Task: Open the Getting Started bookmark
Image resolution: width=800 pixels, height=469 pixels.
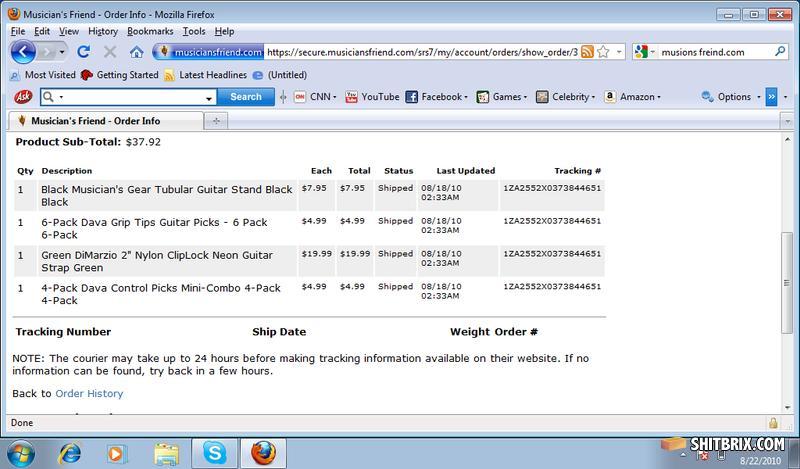Action: [x=120, y=75]
